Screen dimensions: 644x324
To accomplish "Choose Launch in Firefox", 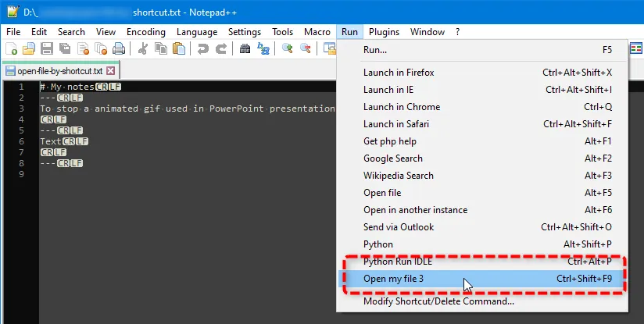I will 482,73.
